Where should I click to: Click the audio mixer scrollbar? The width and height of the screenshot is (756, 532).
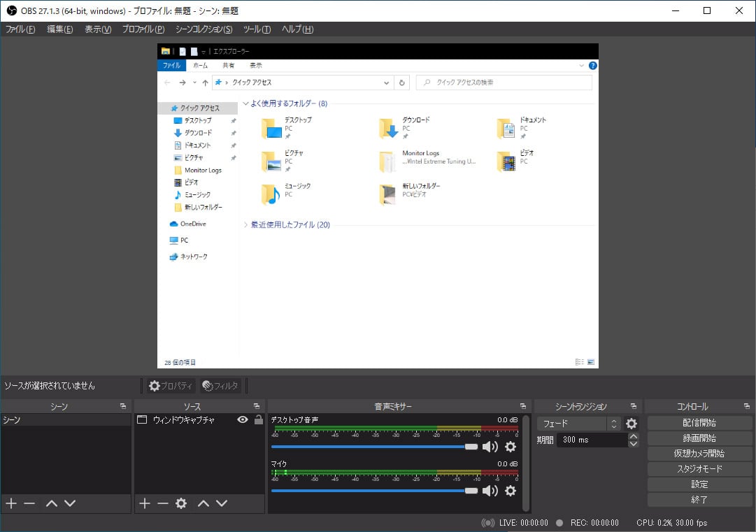click(x=525, y=463)
